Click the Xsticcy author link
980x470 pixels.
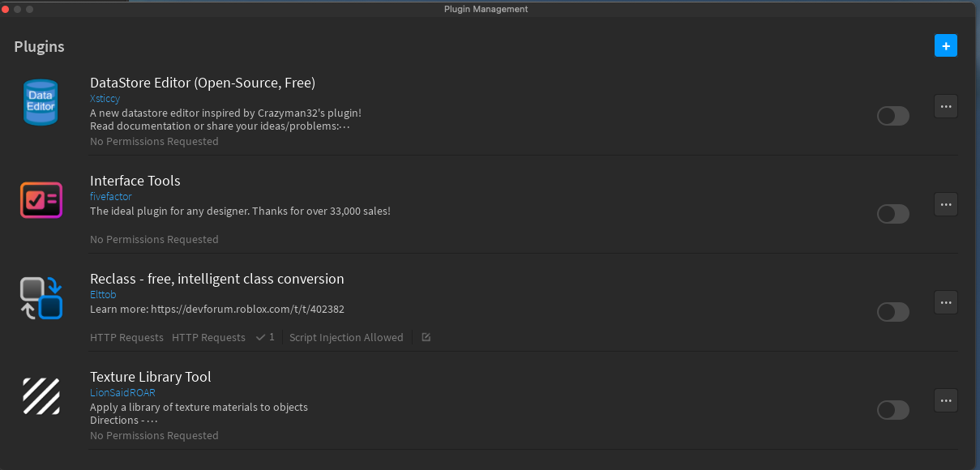click(x=105, y=98)
